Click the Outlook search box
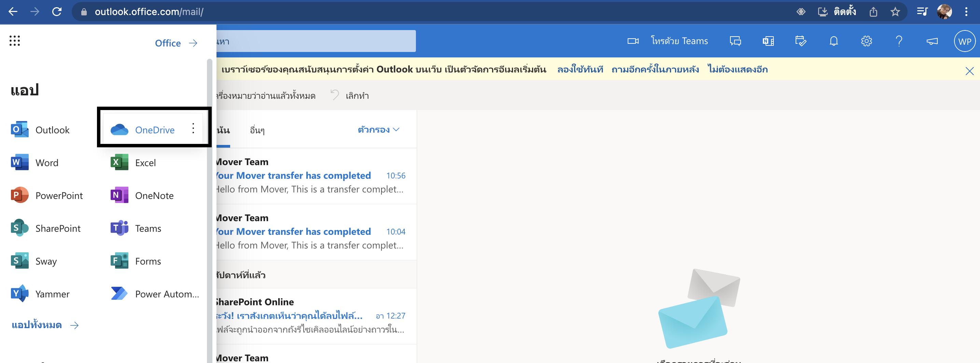980x363 pixels. click(316, 41)
